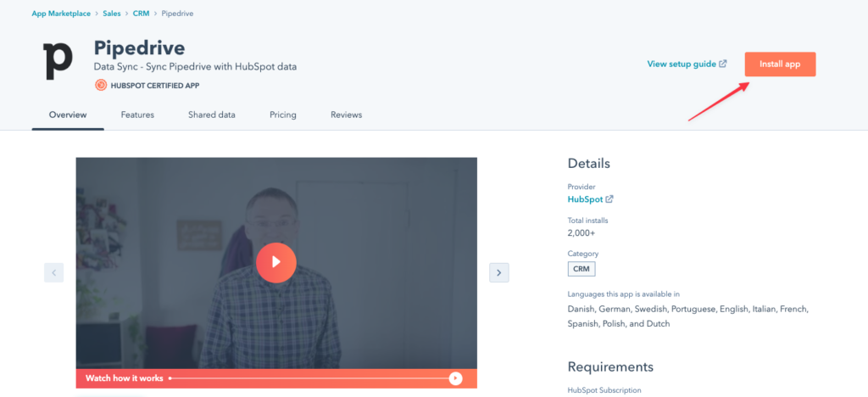Screen dimensions: 868x397
Task: Click the Requirements heading
Action: (x=610, y=366)
